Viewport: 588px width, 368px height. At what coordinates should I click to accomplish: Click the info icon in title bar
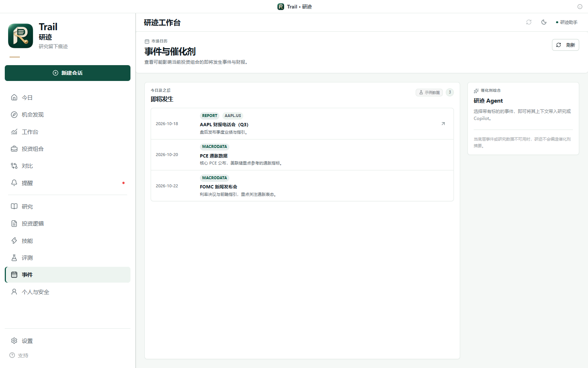(580, 7)
